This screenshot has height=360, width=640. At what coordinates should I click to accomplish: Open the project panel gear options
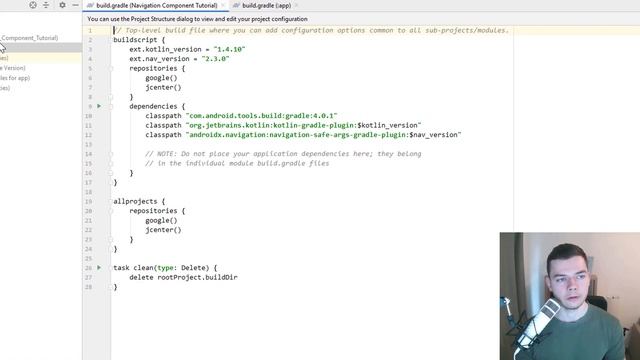(62, 5)
